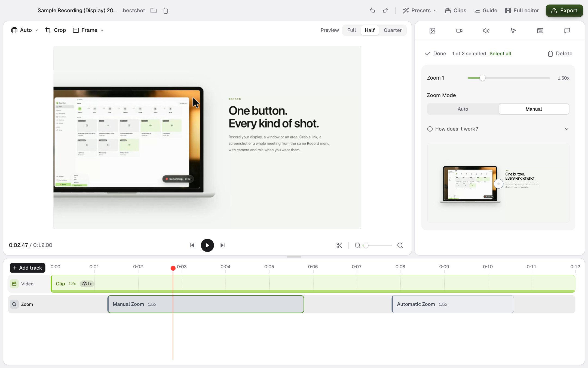Undo the last action
This screenshot has height=368, width=588.
click(372, 11)
